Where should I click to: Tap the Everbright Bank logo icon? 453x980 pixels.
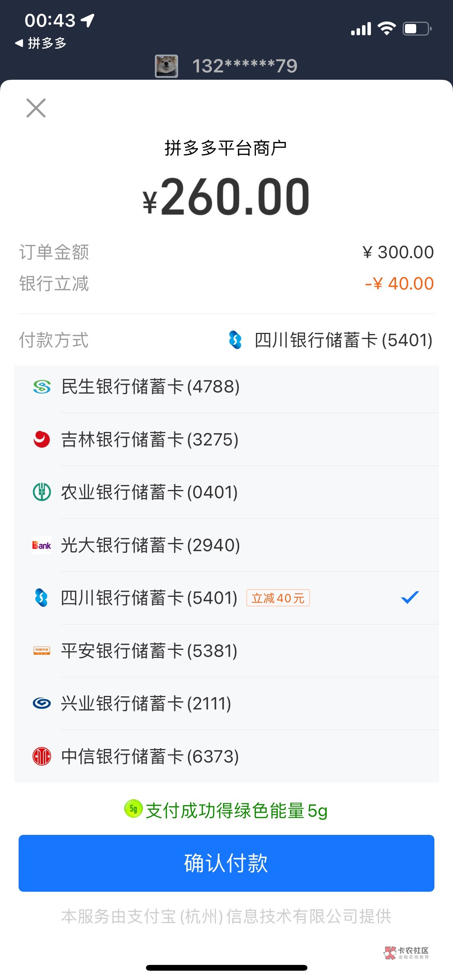coord(42,545)
